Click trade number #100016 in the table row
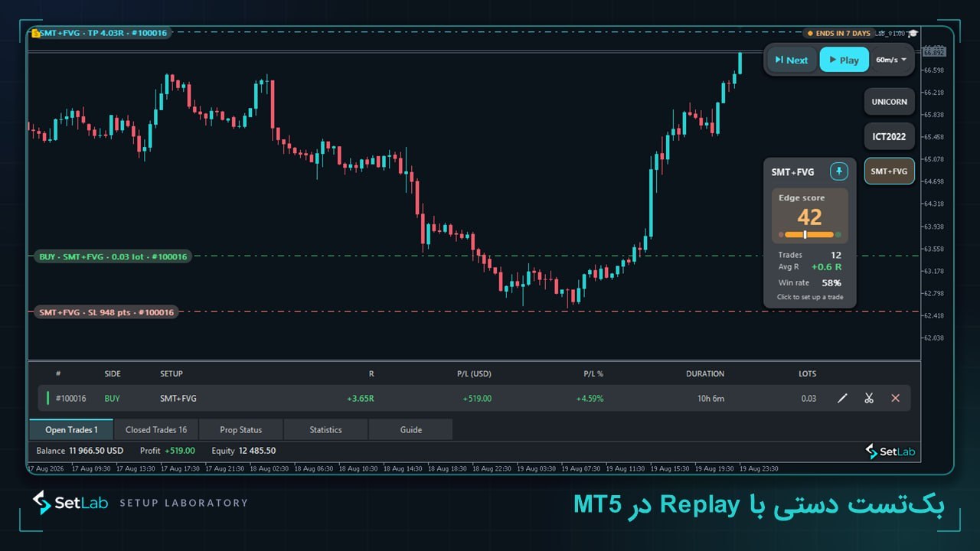The height and width of the screenshot is (551, 980). coord(70,398)
